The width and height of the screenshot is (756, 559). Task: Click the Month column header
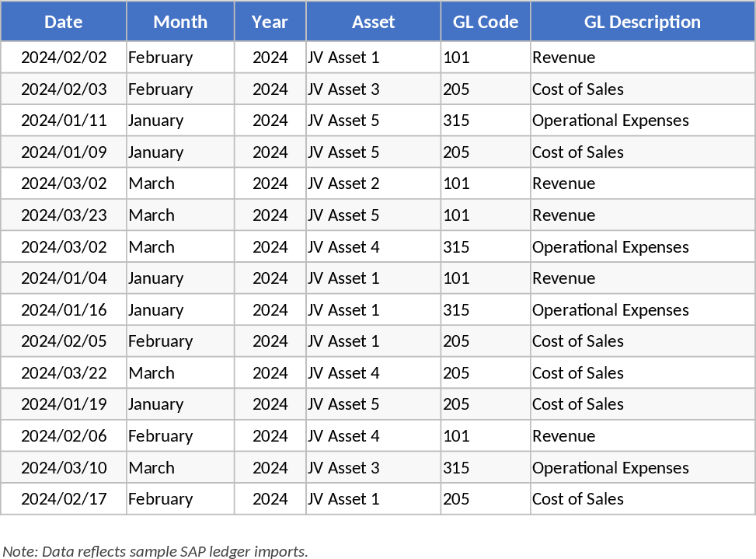(x=179, y=22)
